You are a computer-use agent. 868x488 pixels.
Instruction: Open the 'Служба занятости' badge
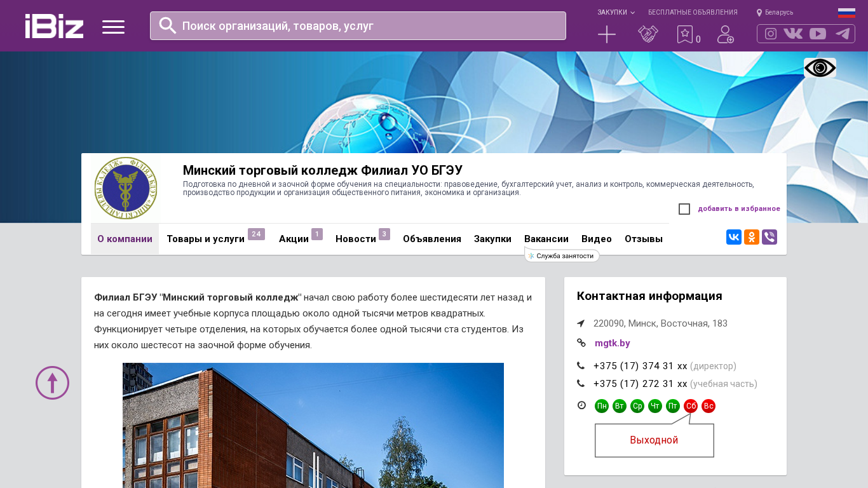pyautogui.click(x=562, y=255)
